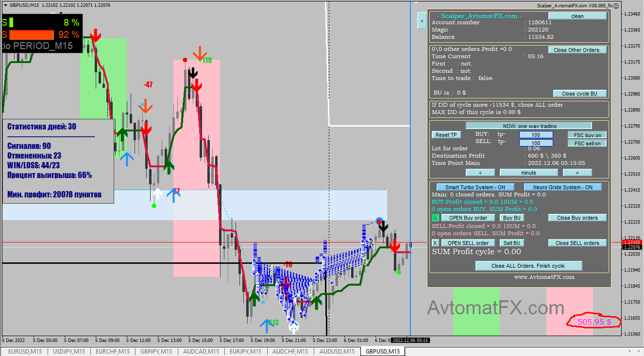Image resolution: width=644 pixels, height=356 pixels.
Task: Click the blue up arrow beside statistics panel
Action: tap(127, 159)
